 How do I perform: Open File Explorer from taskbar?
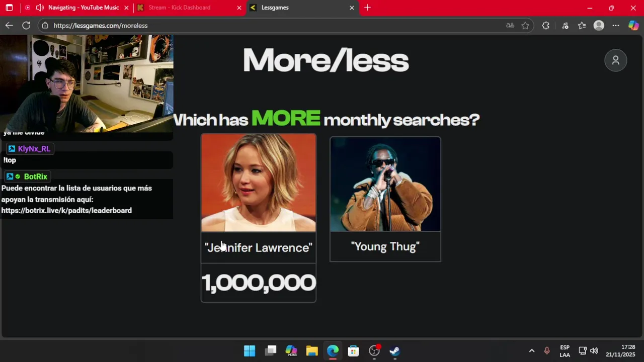312,350
